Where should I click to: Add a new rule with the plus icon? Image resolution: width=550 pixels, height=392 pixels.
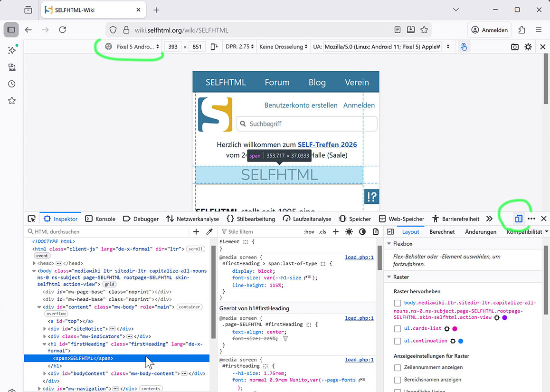336,231
